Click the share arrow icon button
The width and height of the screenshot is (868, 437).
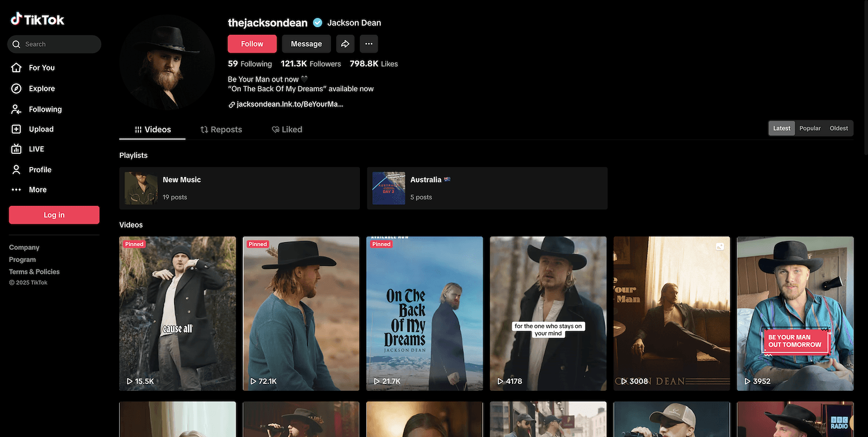click(x=345, y=44)
